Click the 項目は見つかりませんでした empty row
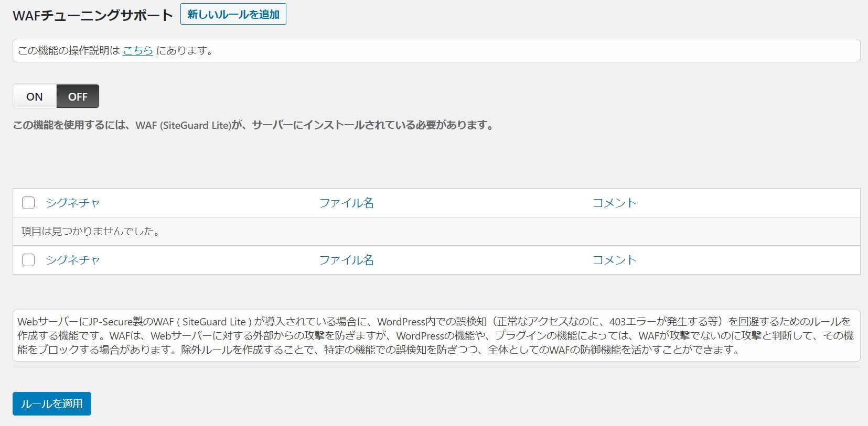 (90, 231)
